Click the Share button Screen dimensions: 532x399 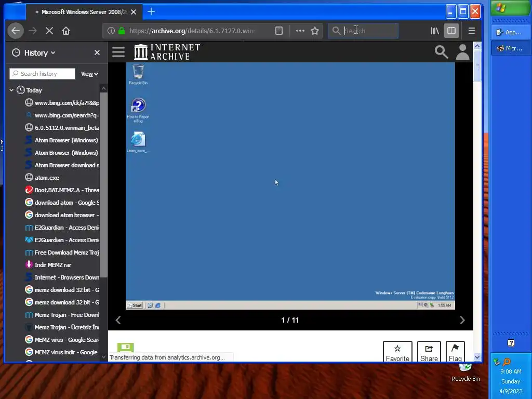pos(429,352)
